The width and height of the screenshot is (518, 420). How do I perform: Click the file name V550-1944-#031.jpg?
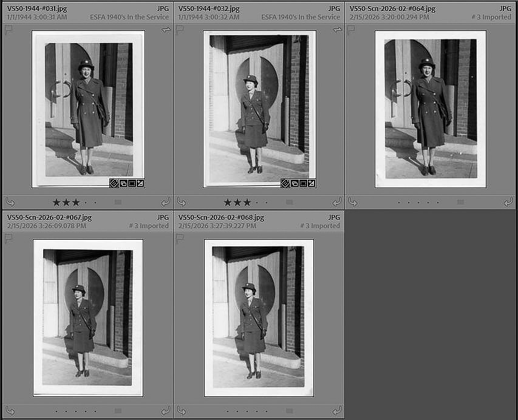tap(37, 8)
